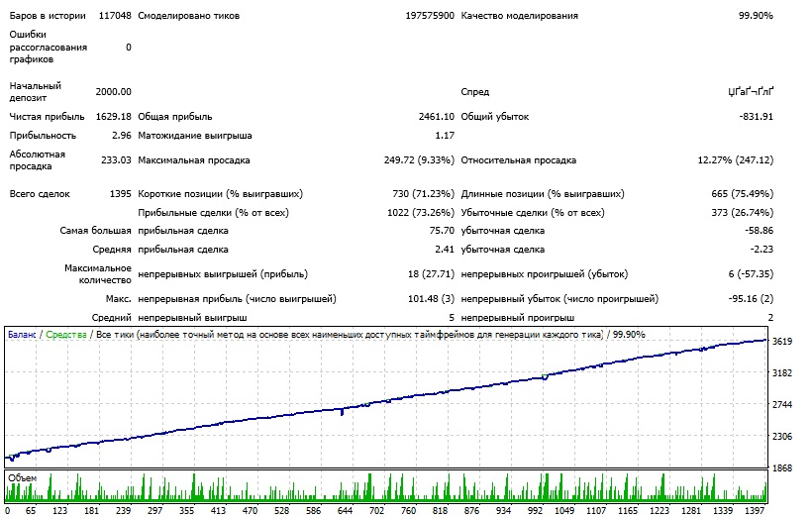This screenshot has height=517, width=812.
Task: Click the 992 trade number axis label
Action: click(x=535, y=510)
